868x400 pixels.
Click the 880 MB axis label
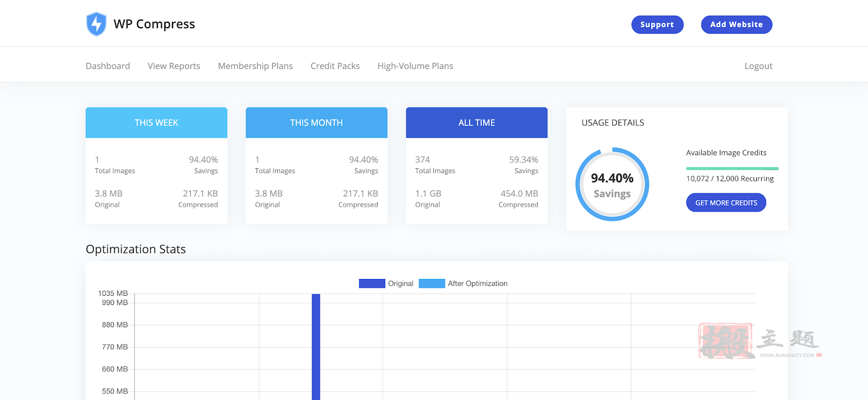point(115,325)
